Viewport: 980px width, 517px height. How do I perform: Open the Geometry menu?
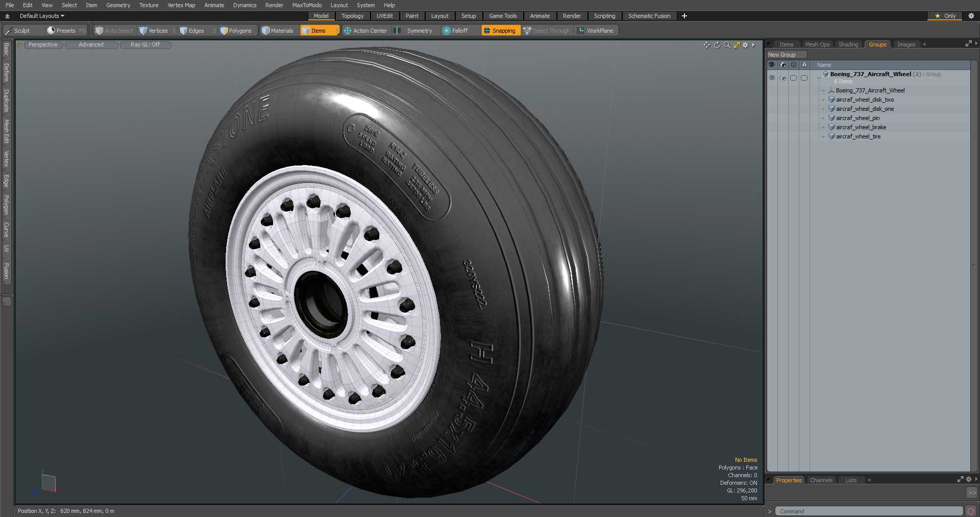pyautogui.click(x=118, y=5)
